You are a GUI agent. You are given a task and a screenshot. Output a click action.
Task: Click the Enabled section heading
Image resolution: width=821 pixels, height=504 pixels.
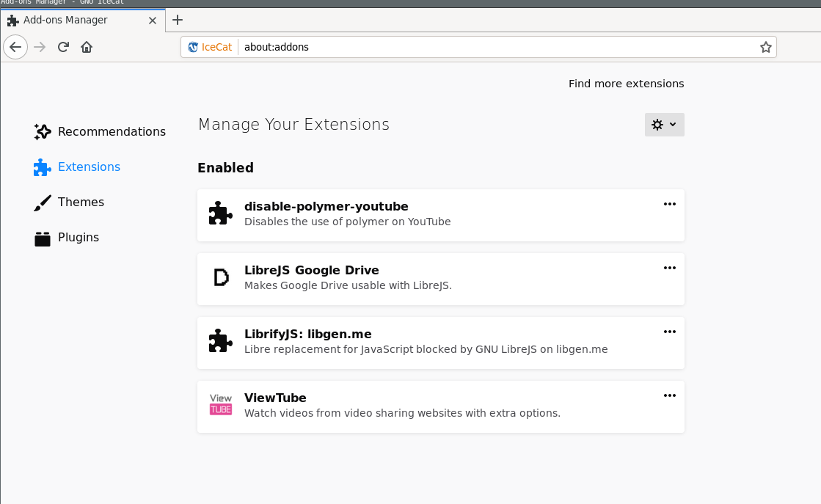point(226,168)
